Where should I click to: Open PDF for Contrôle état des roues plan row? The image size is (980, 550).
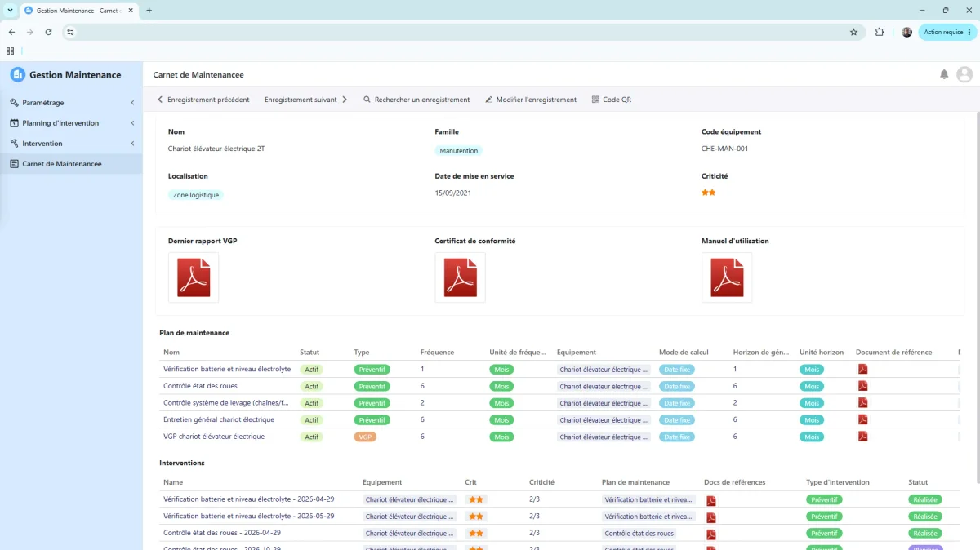863,386
